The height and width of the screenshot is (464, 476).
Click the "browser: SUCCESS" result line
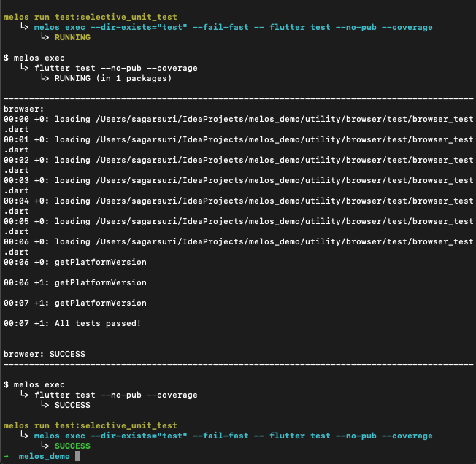tap(45, 354)
